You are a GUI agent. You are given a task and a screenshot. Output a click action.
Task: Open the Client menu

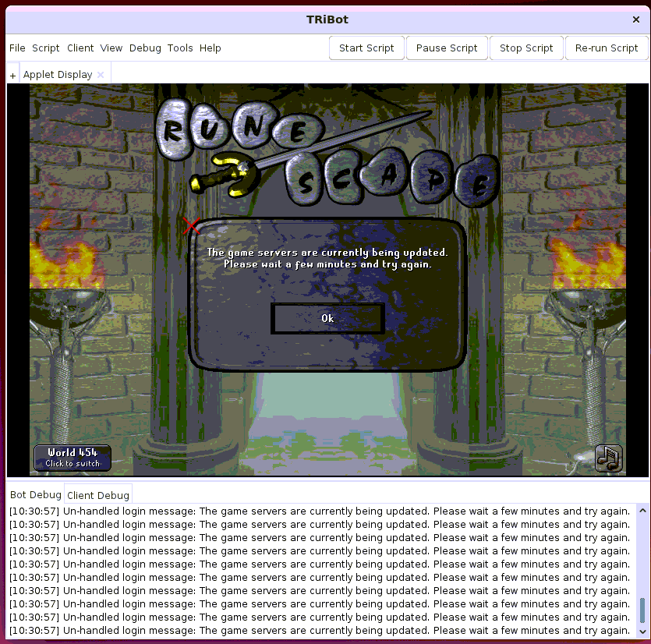80,48
